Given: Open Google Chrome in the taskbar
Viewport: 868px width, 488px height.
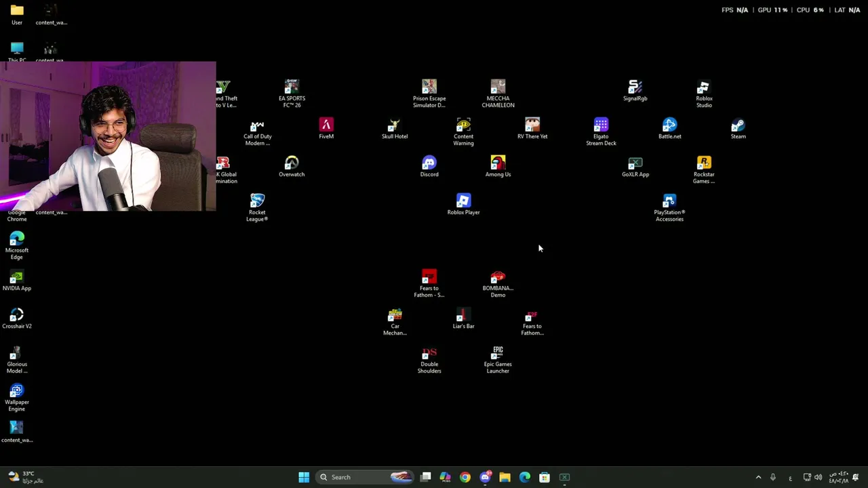Looking at the screenshot, I should click(465, 477).
